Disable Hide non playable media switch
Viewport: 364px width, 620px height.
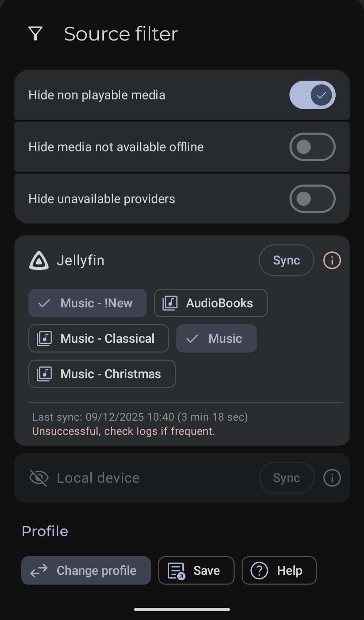click(x=312, y=95)
